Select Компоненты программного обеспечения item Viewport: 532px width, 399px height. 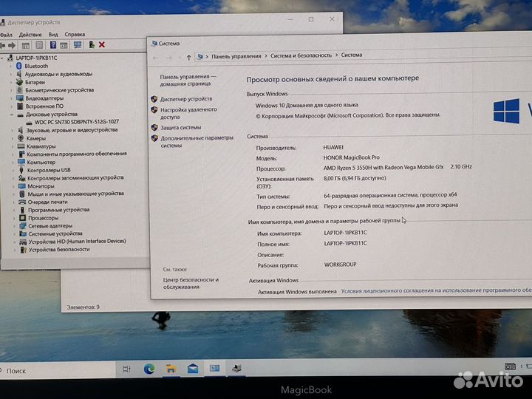[77, 154]
